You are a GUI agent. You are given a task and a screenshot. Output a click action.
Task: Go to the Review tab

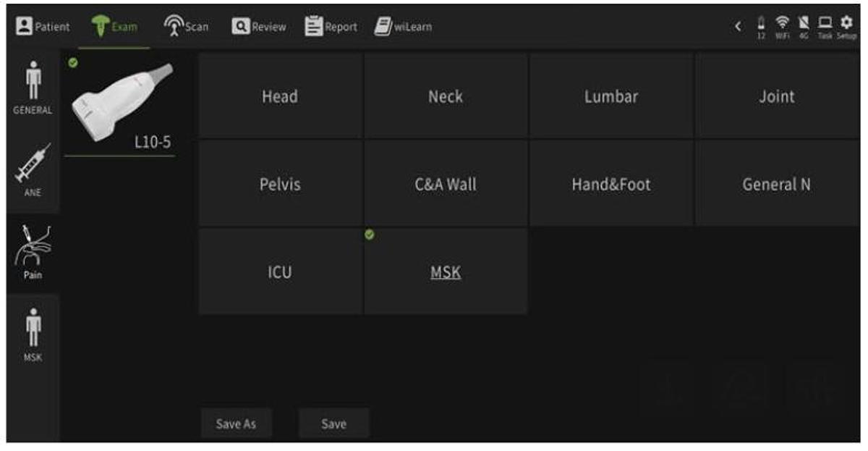(259, 27)
